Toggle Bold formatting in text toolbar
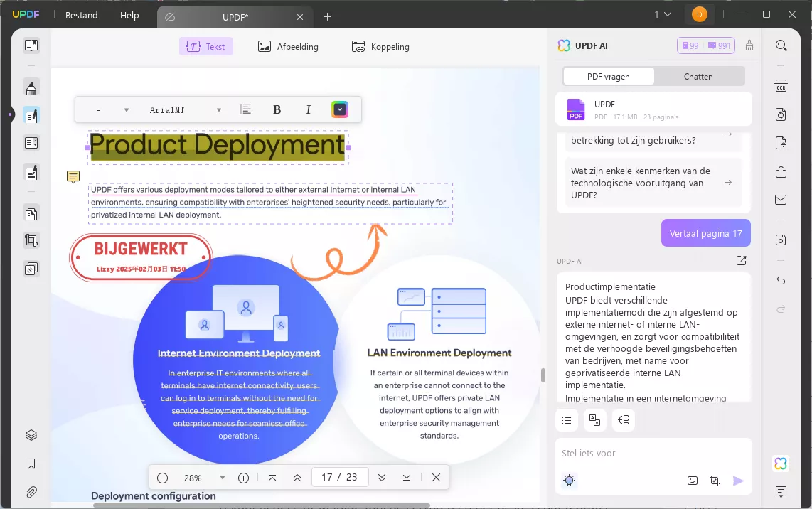 pyautogui.click(x=277, y=109)
